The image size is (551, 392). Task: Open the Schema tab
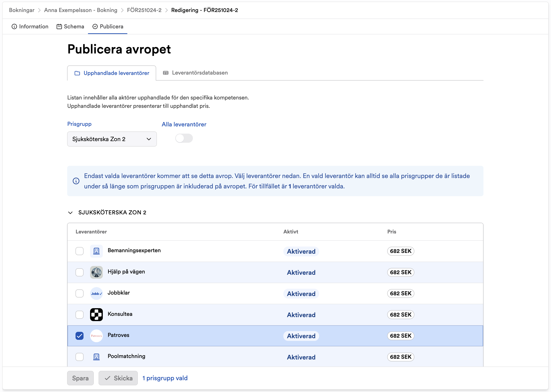(x=70, y=27)
